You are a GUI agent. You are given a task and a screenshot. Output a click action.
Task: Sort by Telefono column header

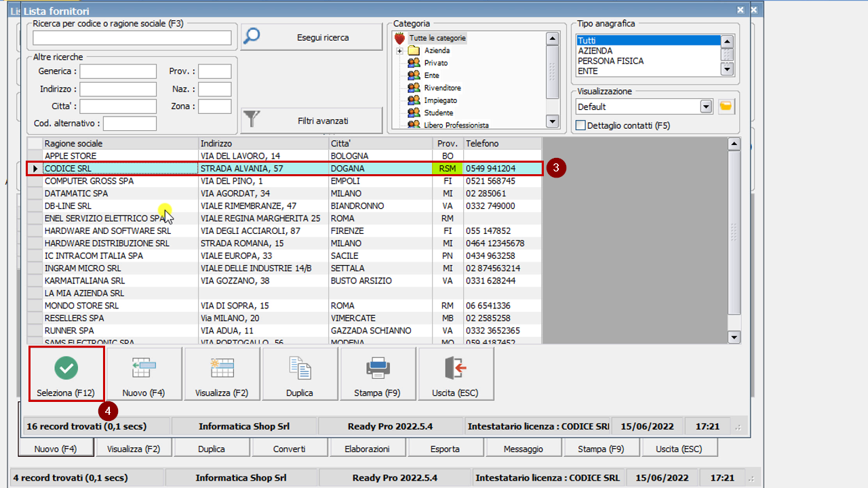point(502,144)
